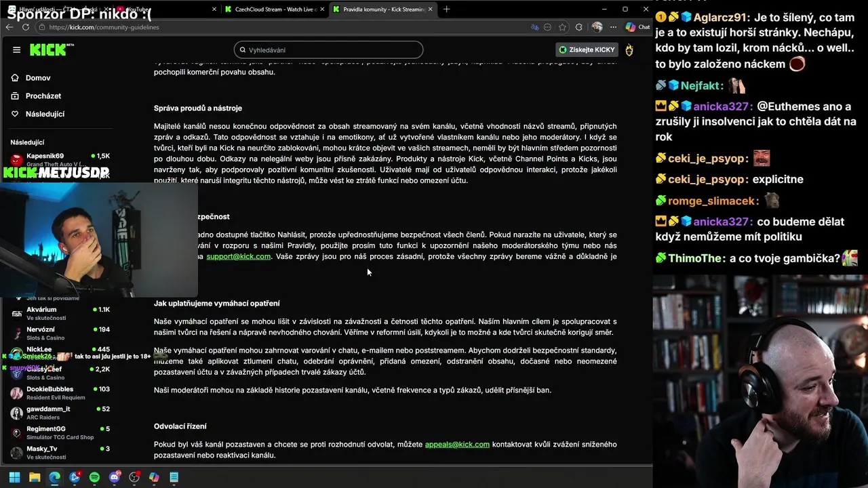The image size is (868, 488).
Task: Open File Explorer from the taskbar
Action: click(35, 477)
